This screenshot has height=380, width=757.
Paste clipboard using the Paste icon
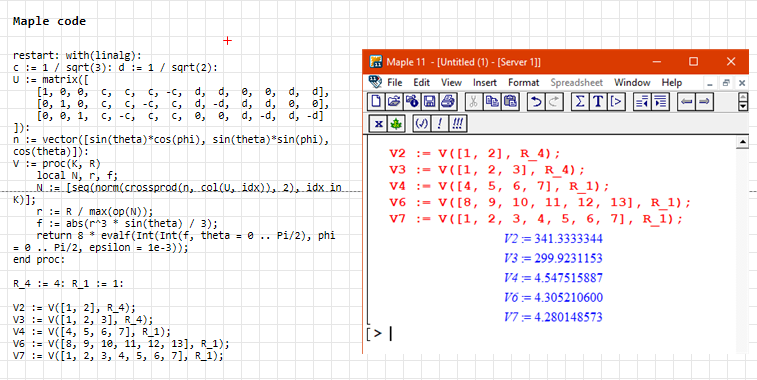point(510,101)
